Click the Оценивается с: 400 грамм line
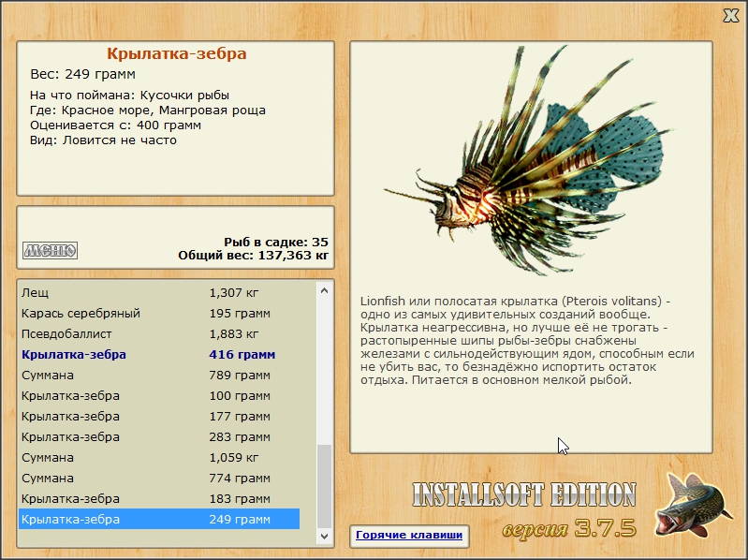This screenshot has height=560, width=748. (115, 125)
